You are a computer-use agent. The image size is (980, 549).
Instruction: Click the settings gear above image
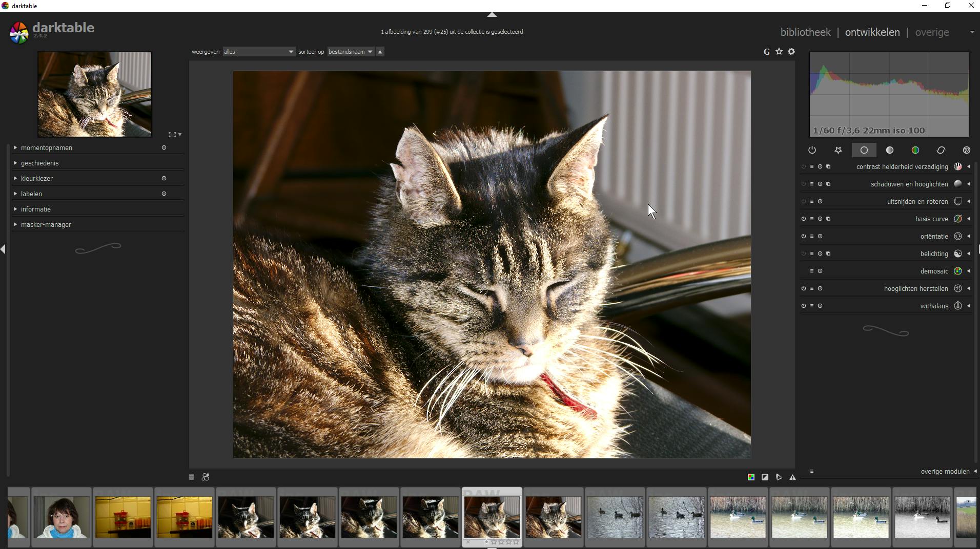point(791,52)
